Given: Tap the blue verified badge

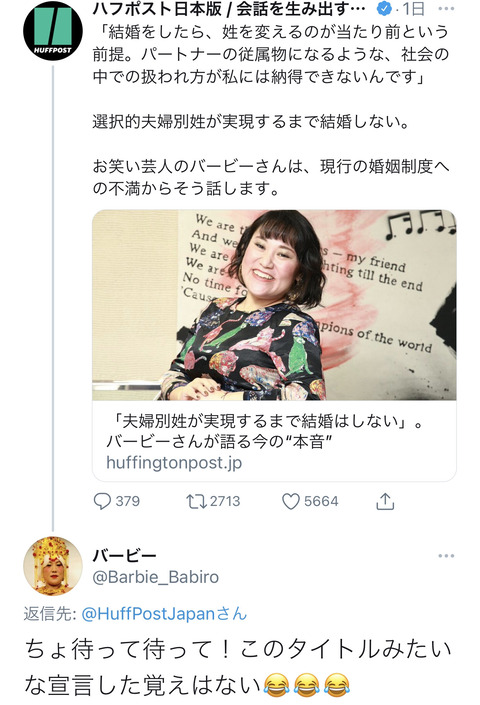Looking at the screenshot, I should click(x=383, y=9).
